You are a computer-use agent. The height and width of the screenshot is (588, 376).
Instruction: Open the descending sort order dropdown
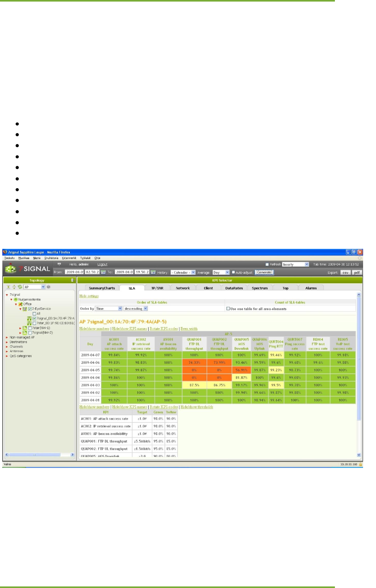[x=135, y=309]
